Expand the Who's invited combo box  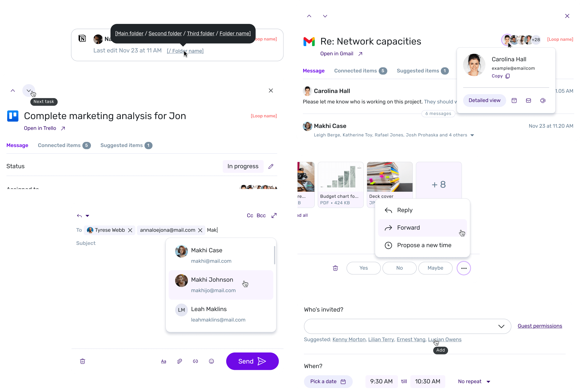(407, 326)
